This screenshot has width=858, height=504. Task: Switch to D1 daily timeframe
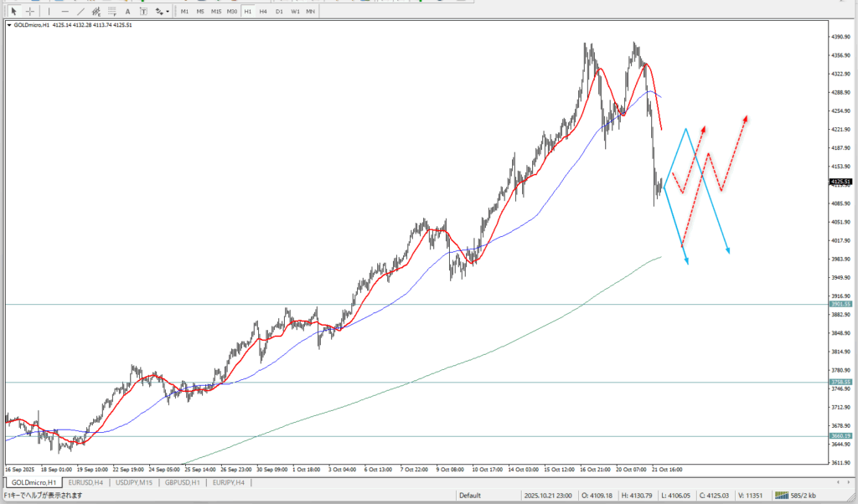pos(279,12)
